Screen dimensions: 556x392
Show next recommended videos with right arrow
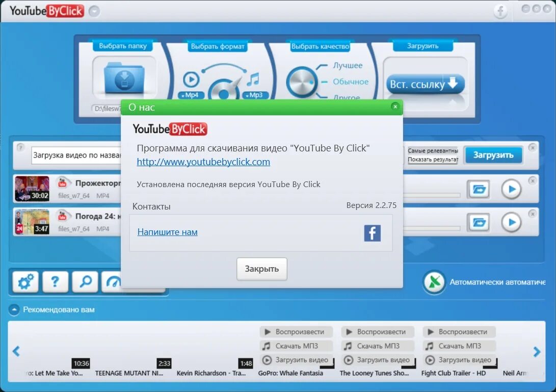pyautogui.click(x=537, y=352)
